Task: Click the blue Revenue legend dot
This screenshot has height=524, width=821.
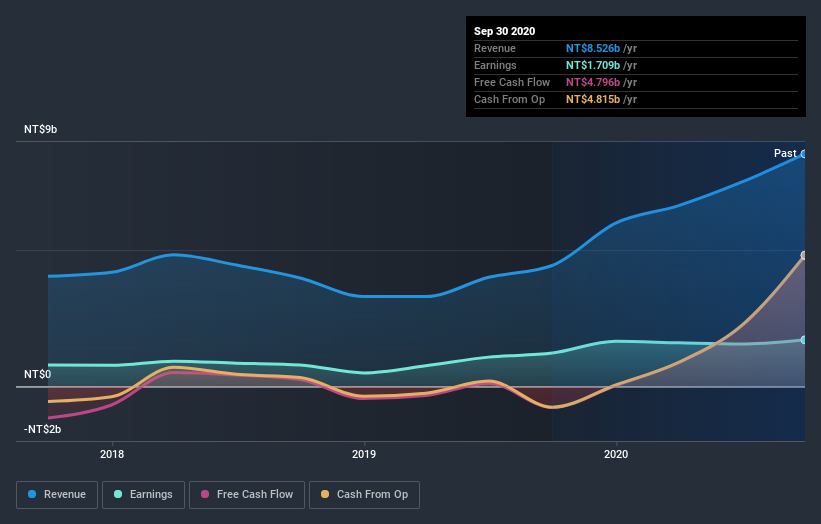Action: point(32,494)
